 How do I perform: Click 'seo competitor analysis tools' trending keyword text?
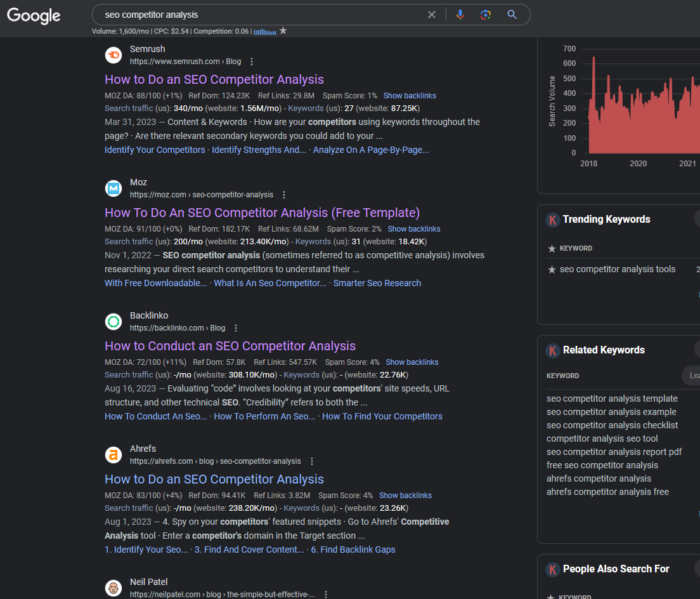[x=617, y=269]
